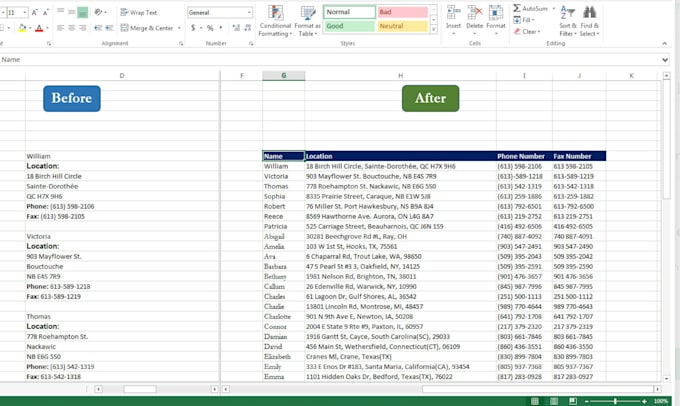This screenshot has height=406, width=680.
Task: Open Sort & Filter options
Action: [x=567, y=20]
